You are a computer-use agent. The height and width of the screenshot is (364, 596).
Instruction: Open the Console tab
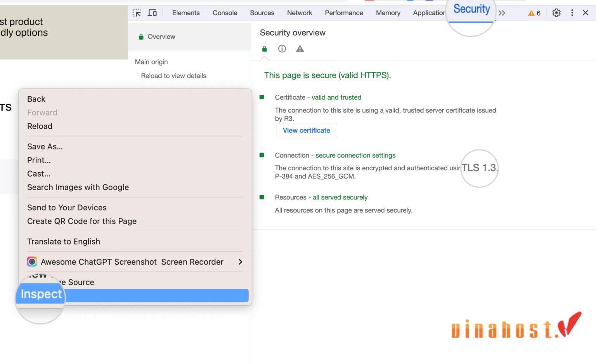225,13
